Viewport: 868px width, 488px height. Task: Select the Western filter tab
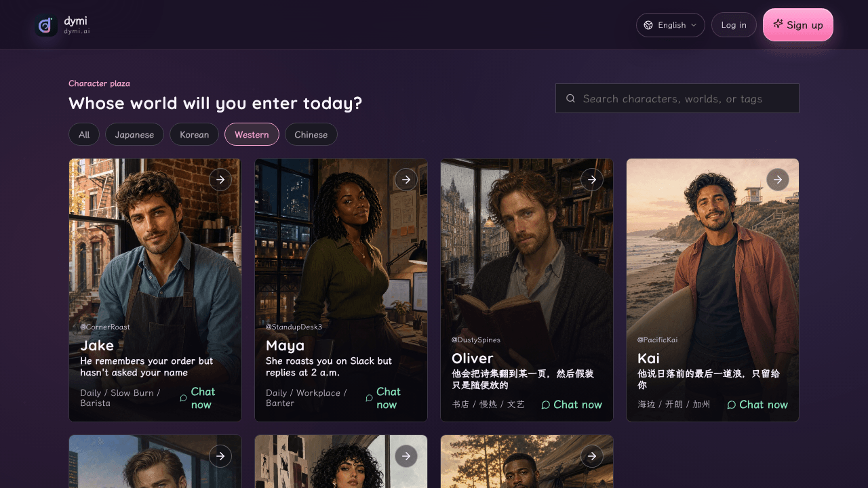pyautogui.click(x=252, y=134)
